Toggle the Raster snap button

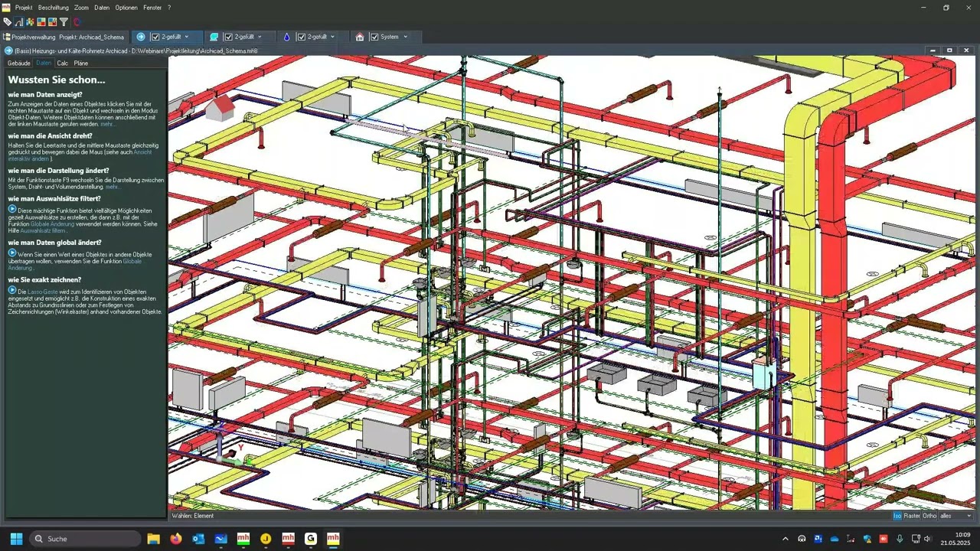tap(912, 516)
